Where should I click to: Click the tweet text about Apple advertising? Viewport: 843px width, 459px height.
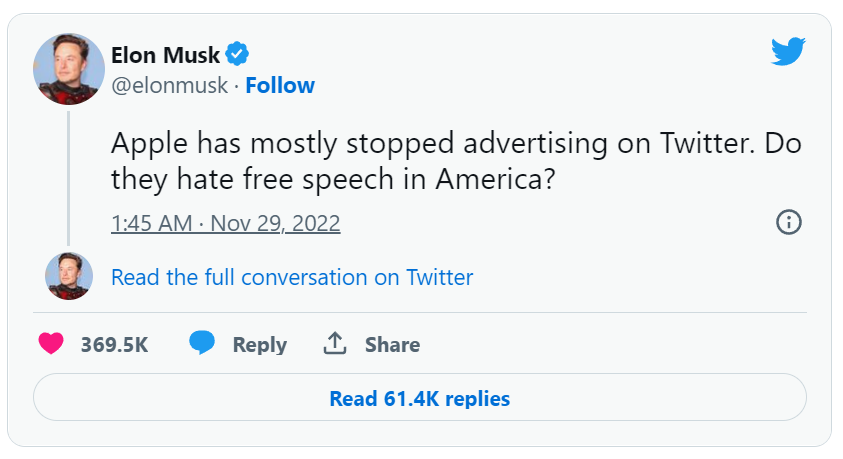click(456, 162)
